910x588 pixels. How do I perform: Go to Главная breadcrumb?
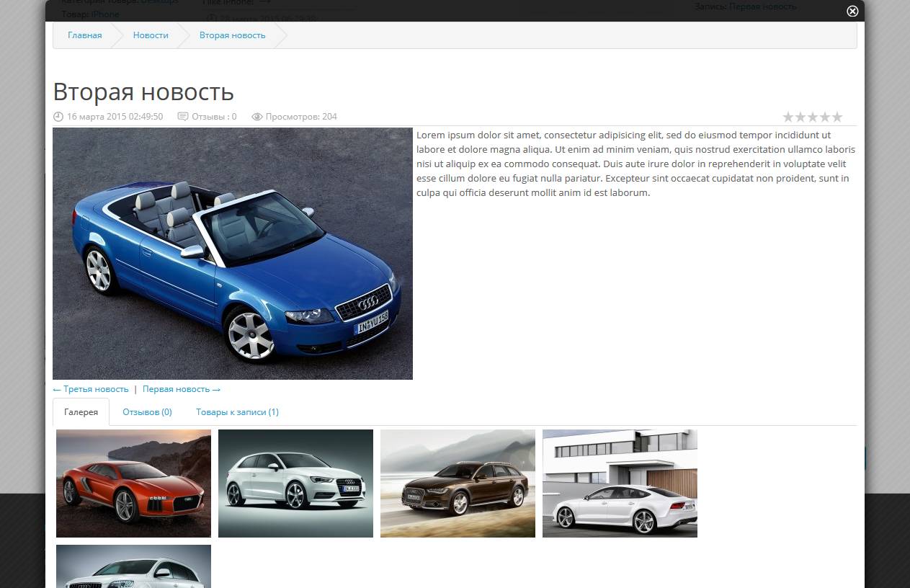(85, 35)
